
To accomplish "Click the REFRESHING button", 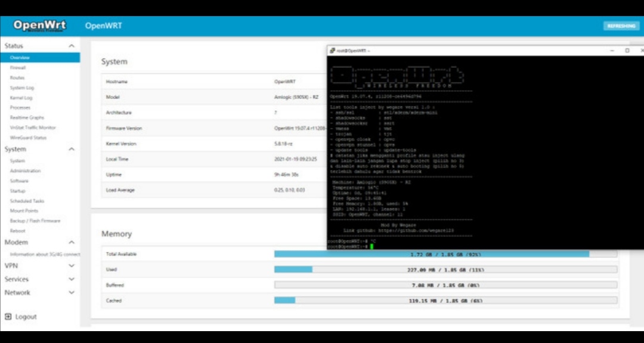I will pos(621,26).
